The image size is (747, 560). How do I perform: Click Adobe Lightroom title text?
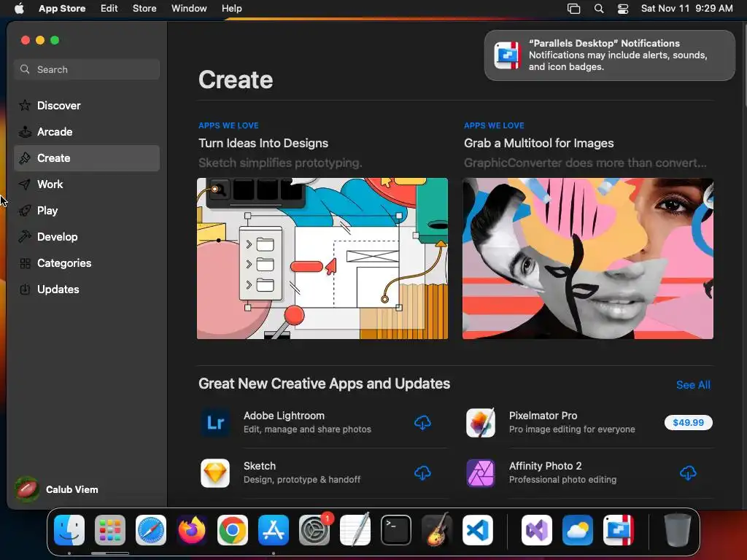pyautogui.click(x=284, y=416)
